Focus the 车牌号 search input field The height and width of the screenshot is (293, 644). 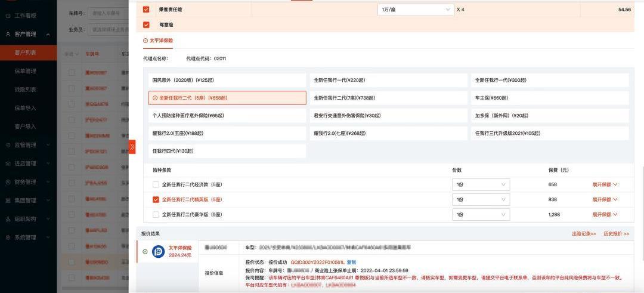(108, 14)
